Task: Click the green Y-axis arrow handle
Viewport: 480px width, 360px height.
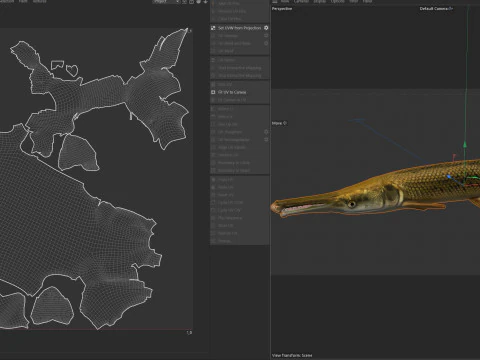Action: coord(465,145)
